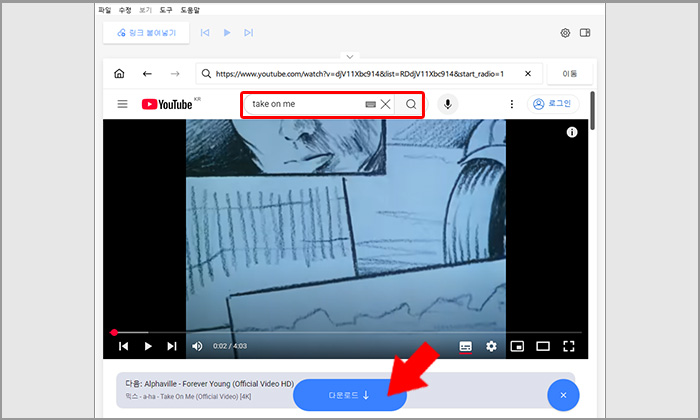The width and height of the screenshot is (700, 420).
Task: Skip to next track in app toolbar
Action: pos(249,33)
